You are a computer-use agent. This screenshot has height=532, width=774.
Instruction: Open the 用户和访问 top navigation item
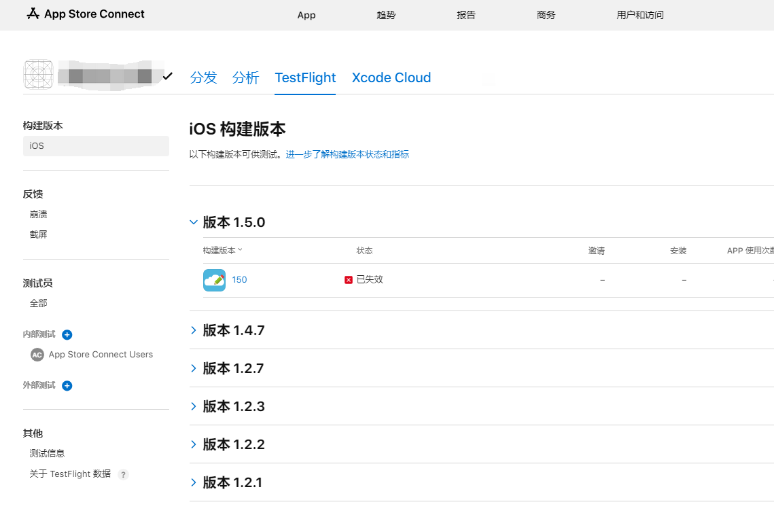(639, 16)
